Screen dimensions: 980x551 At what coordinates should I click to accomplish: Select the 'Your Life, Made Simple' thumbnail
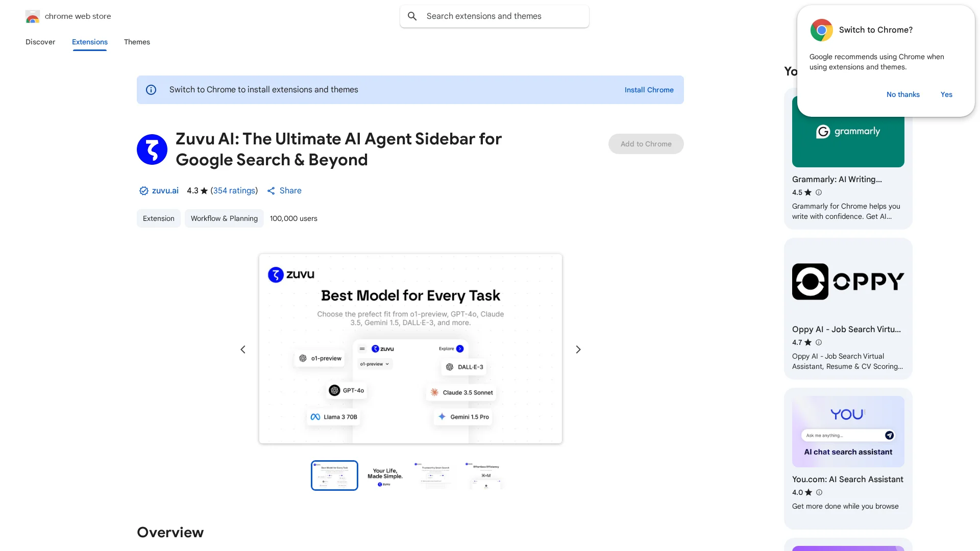[385, 475]
